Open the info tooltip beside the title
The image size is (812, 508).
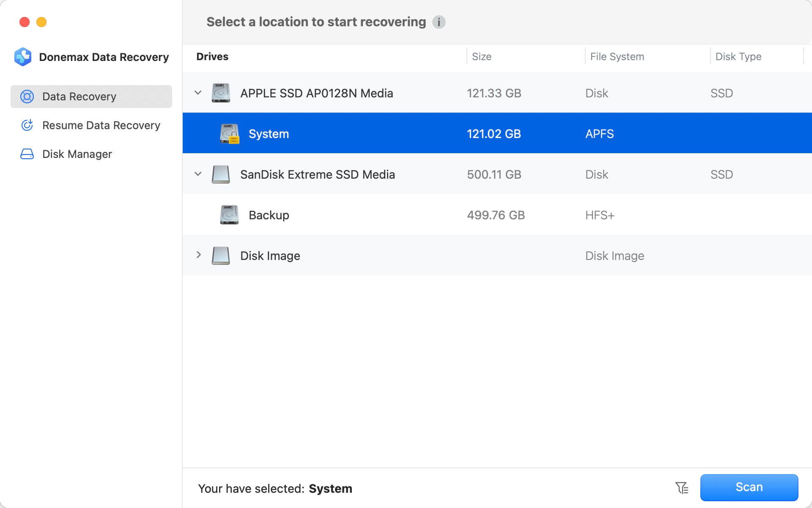coord(439,22)
